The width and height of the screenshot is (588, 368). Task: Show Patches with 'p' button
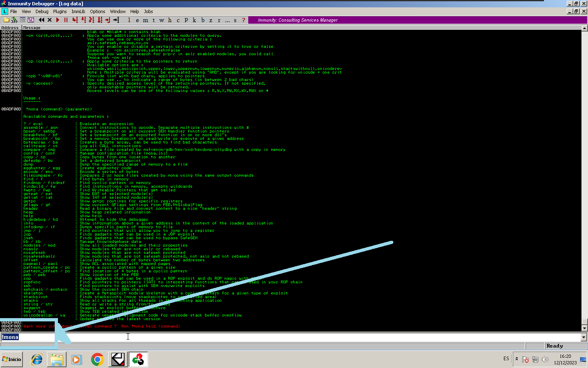point(186,20)
